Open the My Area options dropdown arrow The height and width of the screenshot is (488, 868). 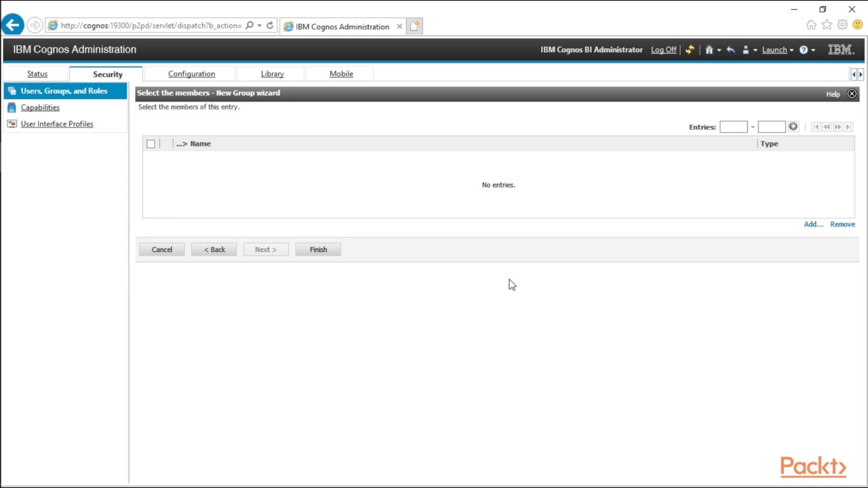pos(755,50)
